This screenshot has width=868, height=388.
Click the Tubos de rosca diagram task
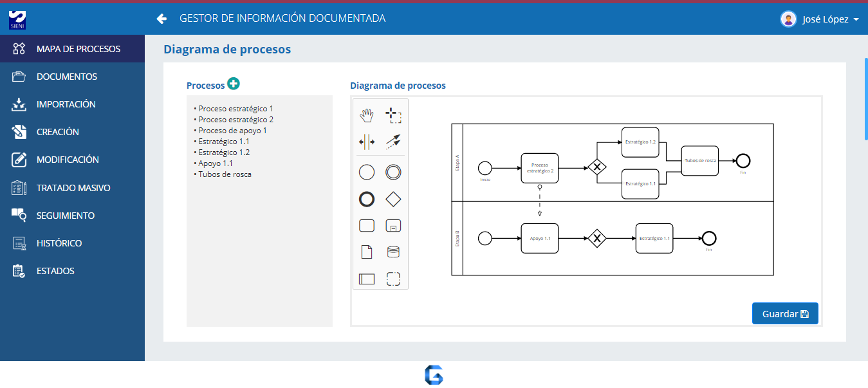tap(700, 161)
